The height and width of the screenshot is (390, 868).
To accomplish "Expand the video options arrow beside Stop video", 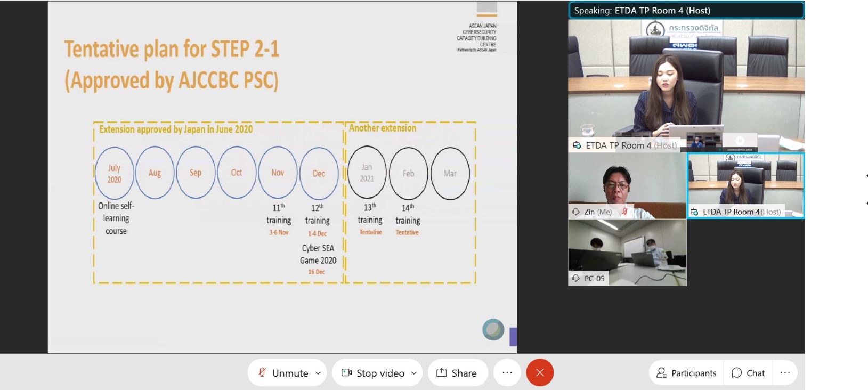I will [414, 373].
